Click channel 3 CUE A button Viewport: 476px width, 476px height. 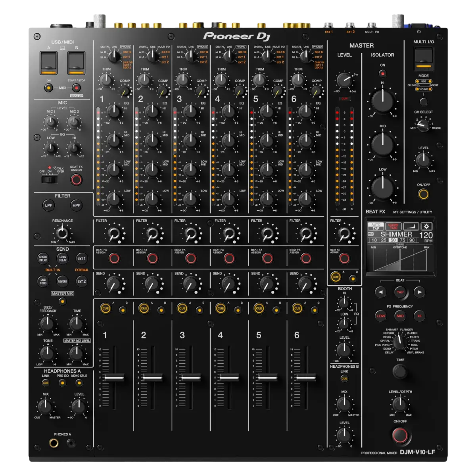point(182,308)
